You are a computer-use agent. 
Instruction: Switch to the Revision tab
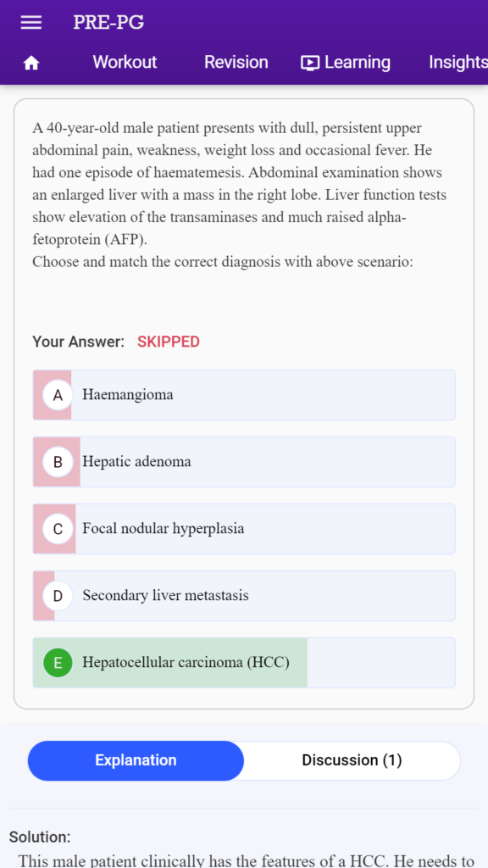[236, 62]
